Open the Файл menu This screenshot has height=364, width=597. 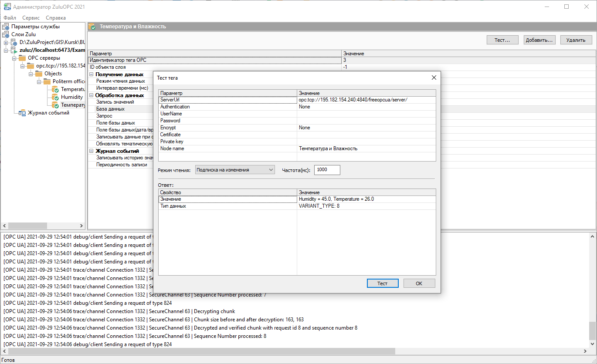point(10,18)
